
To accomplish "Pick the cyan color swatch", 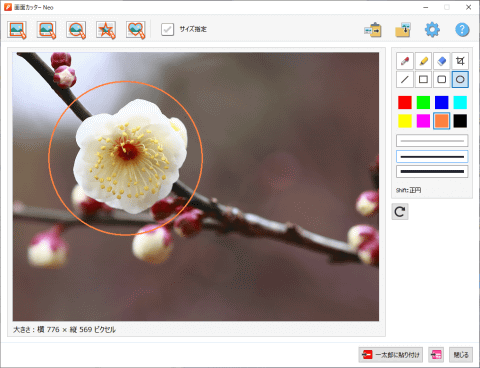I will (460, 102).
